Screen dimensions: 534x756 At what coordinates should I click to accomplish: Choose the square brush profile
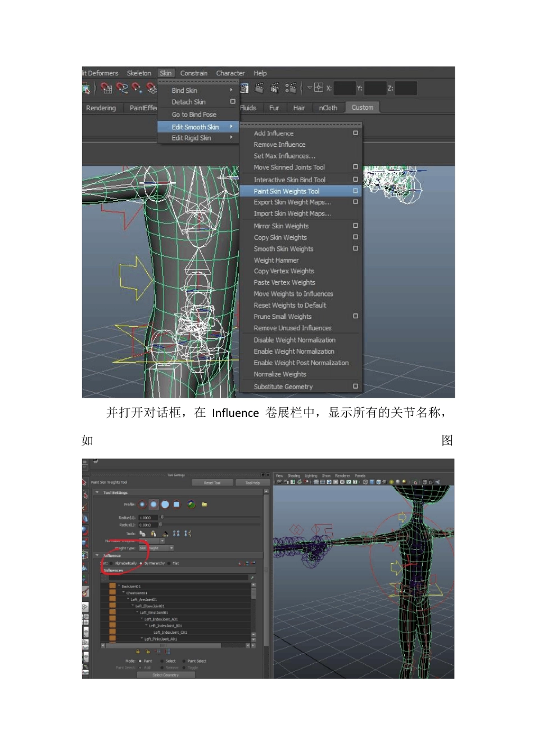[177, 505]
